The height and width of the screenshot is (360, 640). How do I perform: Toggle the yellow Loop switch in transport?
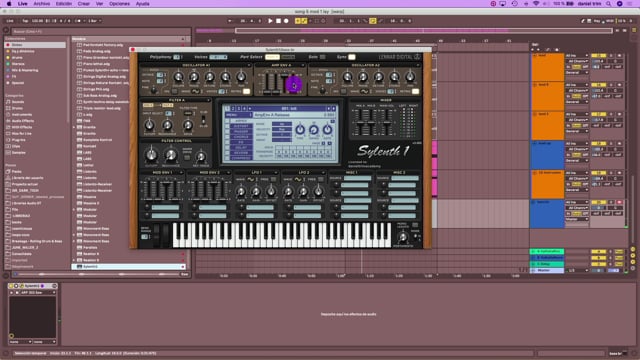tap(373, 21)
